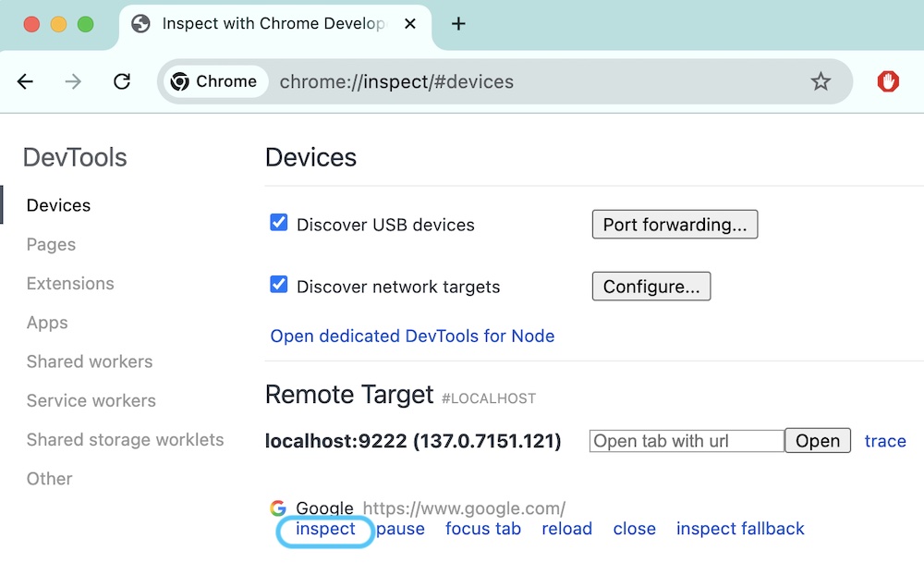Click the browser forward arrow
This screenshot has width=924, height=575.
73,81
